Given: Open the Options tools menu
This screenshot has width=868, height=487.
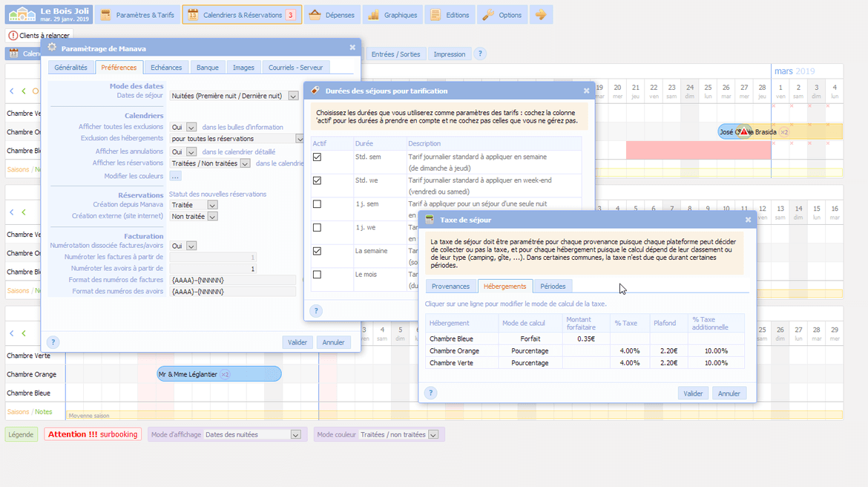Looking at the screenshot, I should 502,15.
